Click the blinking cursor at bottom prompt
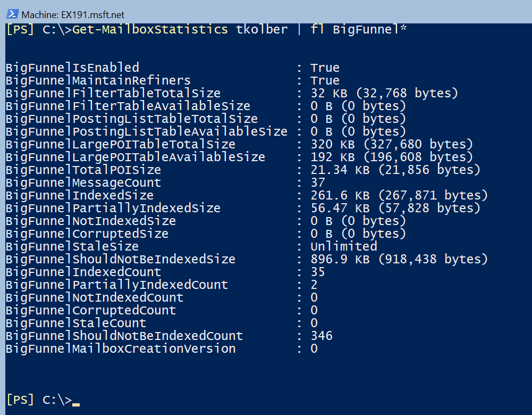Viewport: 532px width, 415px height. click(x=76, y=404)
